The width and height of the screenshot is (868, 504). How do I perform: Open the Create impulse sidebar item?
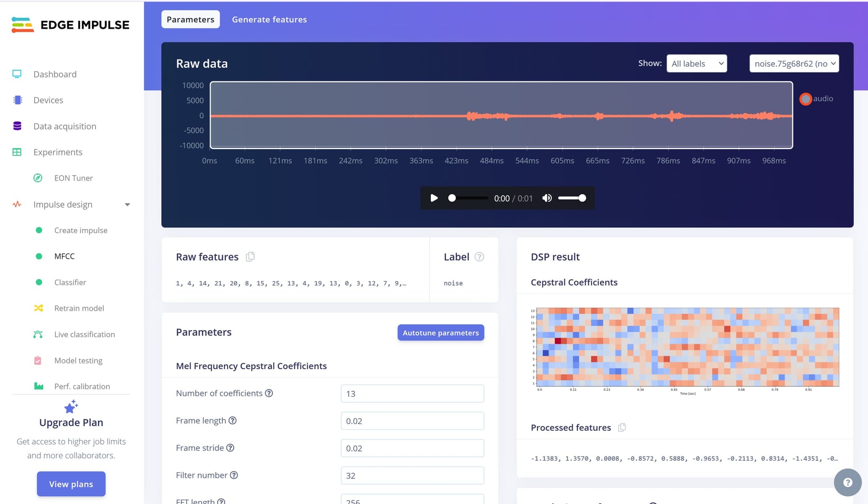[81, 230]
